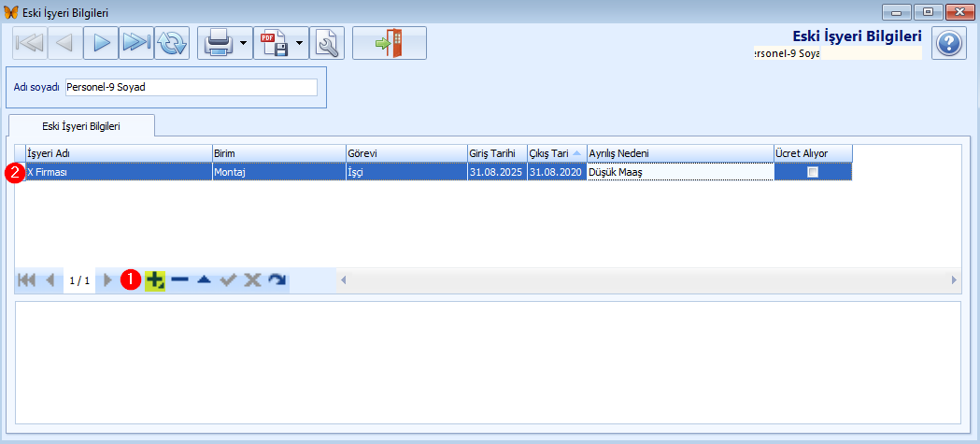Open help with the question mark icon

(948, 43)
